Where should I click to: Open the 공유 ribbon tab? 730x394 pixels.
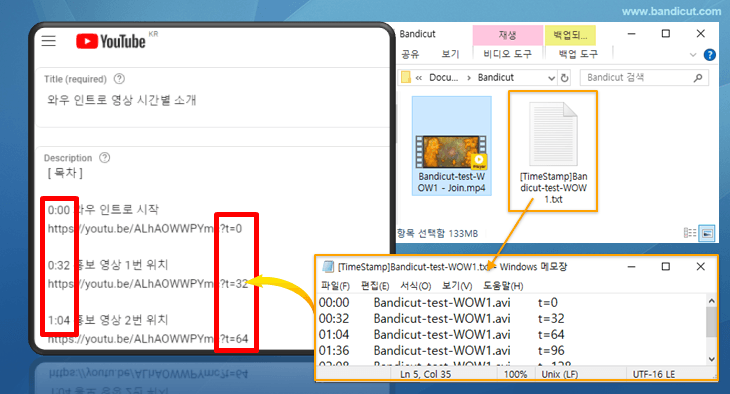tap(410, 54)
